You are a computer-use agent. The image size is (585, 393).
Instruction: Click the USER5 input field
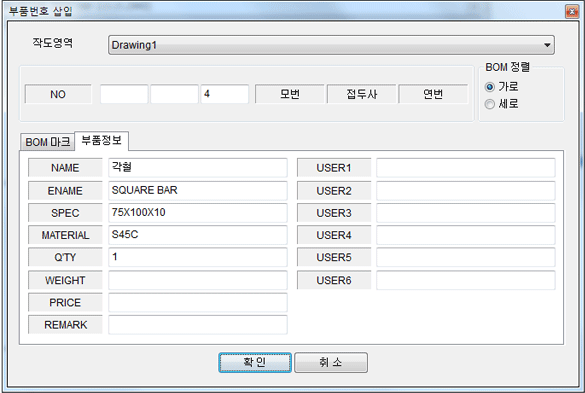[x=466, y=257]
